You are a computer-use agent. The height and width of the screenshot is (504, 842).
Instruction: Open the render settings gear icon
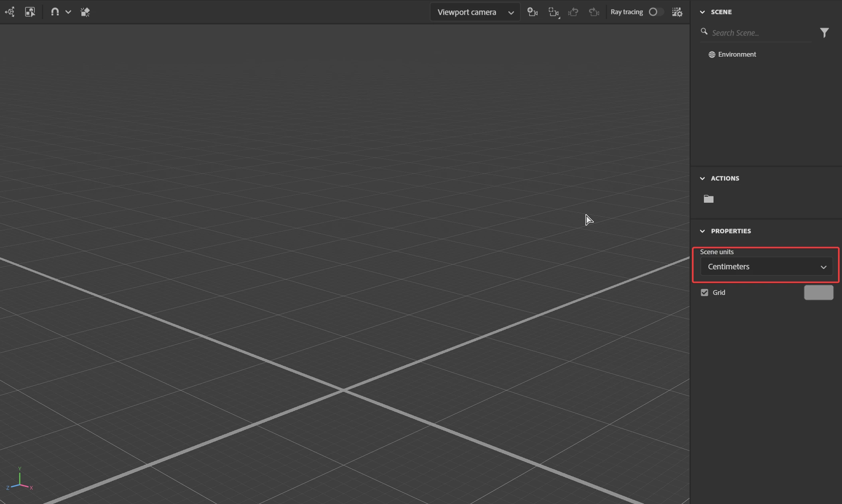click(x=677, y=12)
